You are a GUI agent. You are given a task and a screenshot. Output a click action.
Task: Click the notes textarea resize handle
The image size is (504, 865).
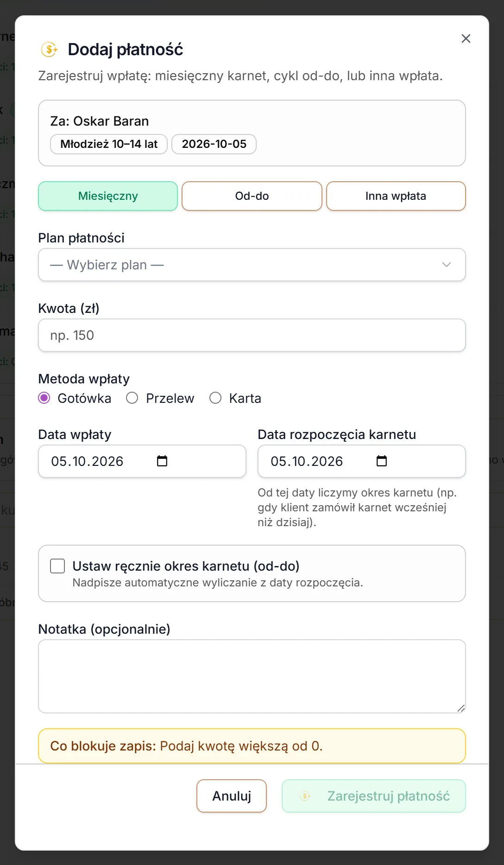click(461, 708)
